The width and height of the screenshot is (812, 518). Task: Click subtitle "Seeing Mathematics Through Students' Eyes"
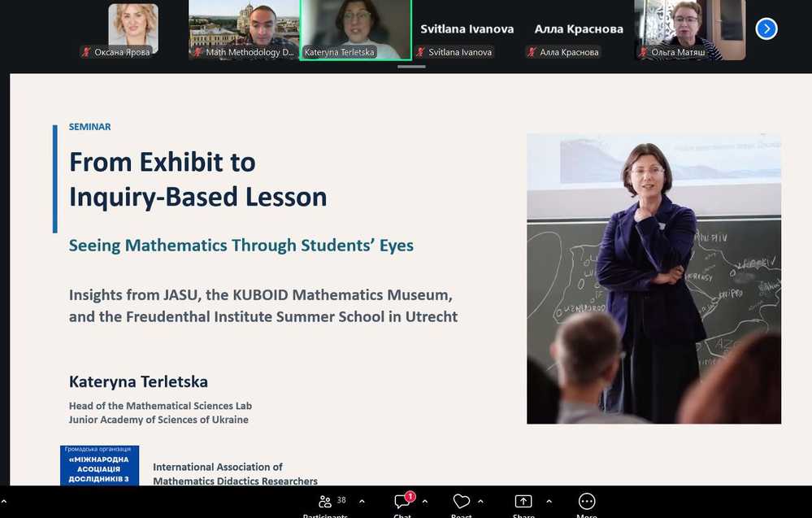(241, 245)
